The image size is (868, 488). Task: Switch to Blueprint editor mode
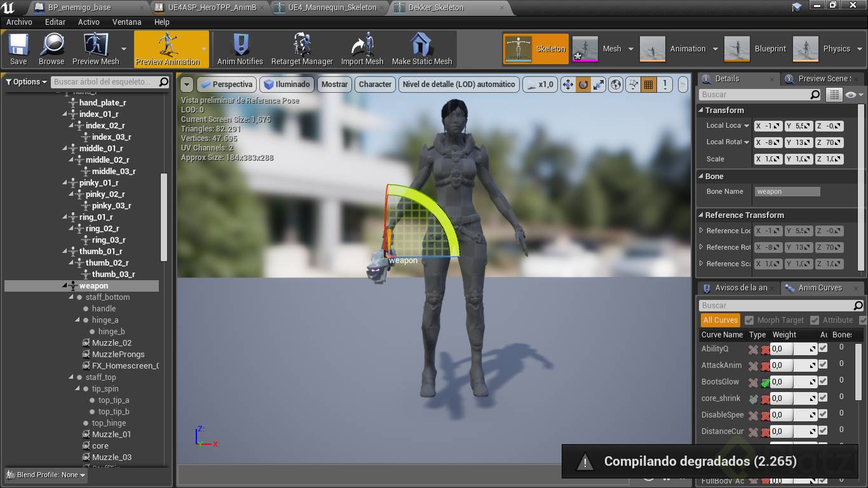pyautogui.click(x=756, y=49)
